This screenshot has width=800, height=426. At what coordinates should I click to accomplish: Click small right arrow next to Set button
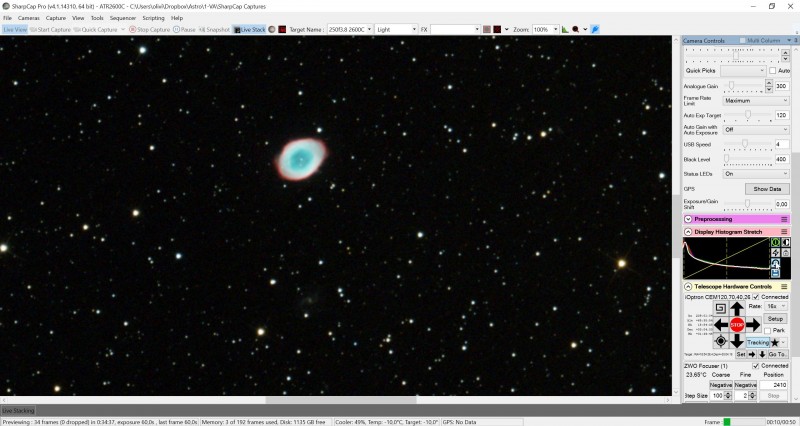pyautogui.click(x=752, y=354)
